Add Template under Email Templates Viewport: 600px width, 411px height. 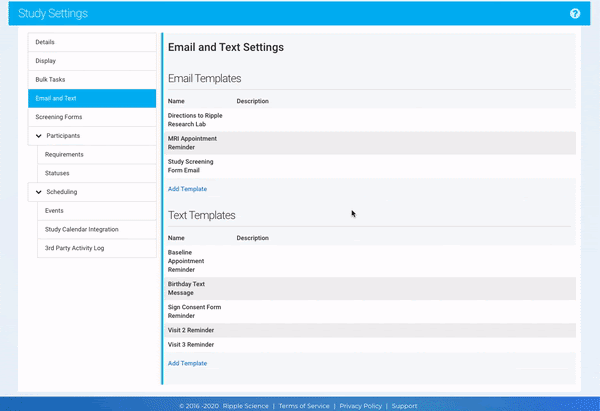[187, 189]
